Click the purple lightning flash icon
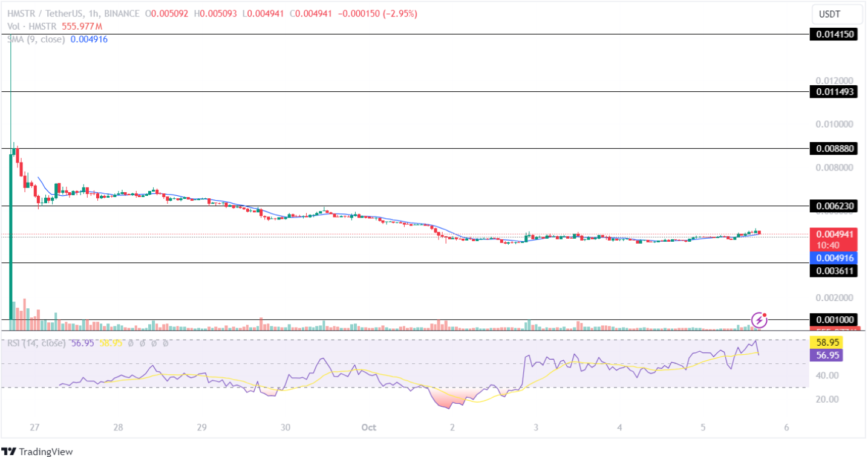Viewport: 868px width, 457px height. click(759, 320)
